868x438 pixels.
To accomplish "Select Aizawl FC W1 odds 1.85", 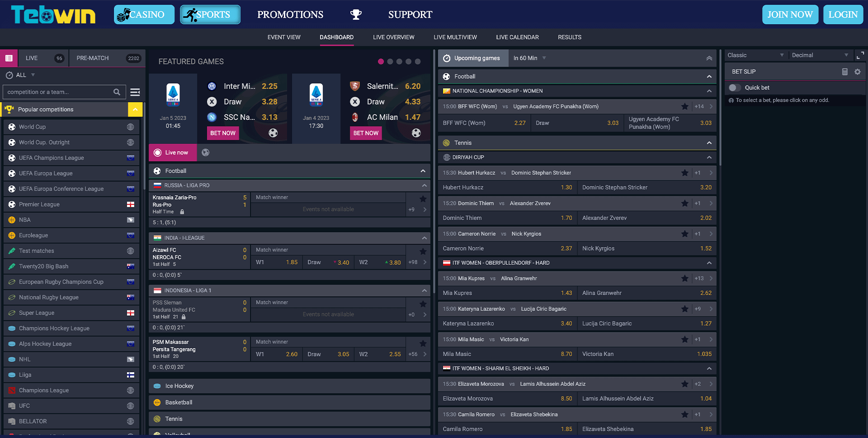I will 277,262.
